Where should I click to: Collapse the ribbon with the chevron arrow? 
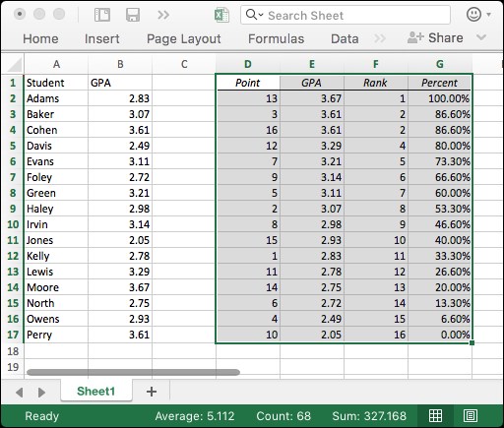(x=481, y=37)
